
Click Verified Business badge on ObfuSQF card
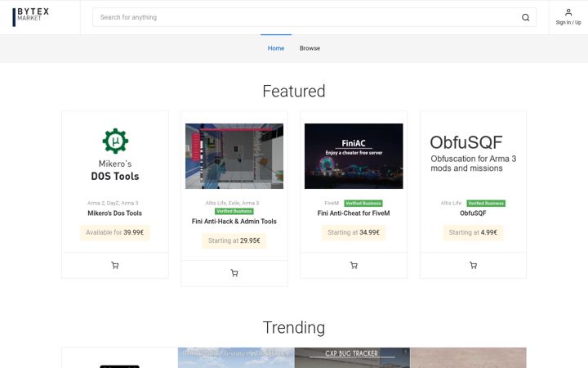point(486,203)
